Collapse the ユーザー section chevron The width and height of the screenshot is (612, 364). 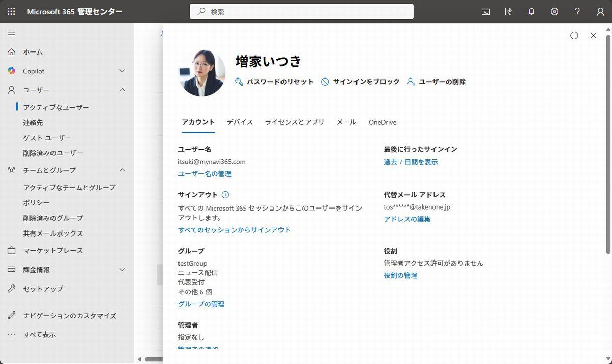(122, 90)
